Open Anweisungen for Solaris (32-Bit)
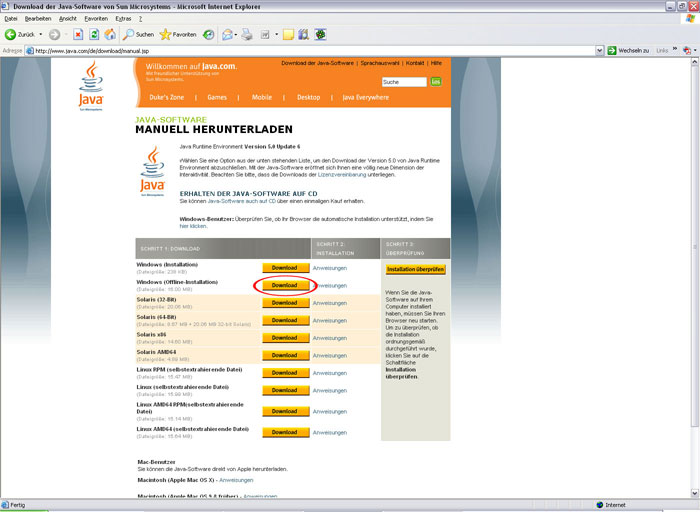 click(x=330, y=303)
